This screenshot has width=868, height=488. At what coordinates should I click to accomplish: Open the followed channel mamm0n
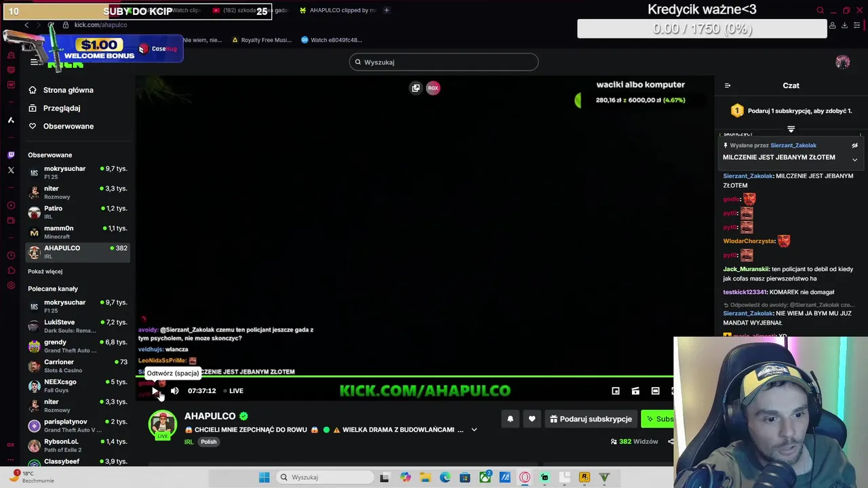[x=77, y=232]
